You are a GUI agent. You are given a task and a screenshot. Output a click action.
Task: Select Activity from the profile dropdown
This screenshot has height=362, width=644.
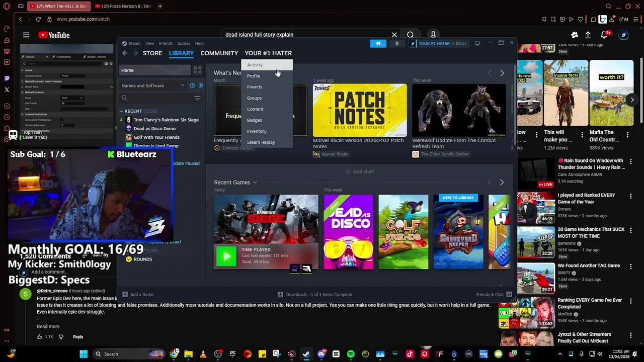click(267, 65)
